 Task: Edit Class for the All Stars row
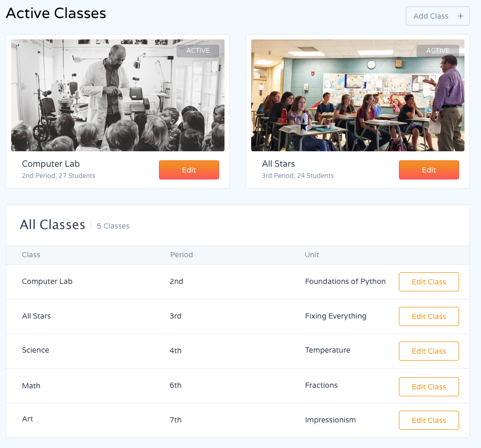429,316
